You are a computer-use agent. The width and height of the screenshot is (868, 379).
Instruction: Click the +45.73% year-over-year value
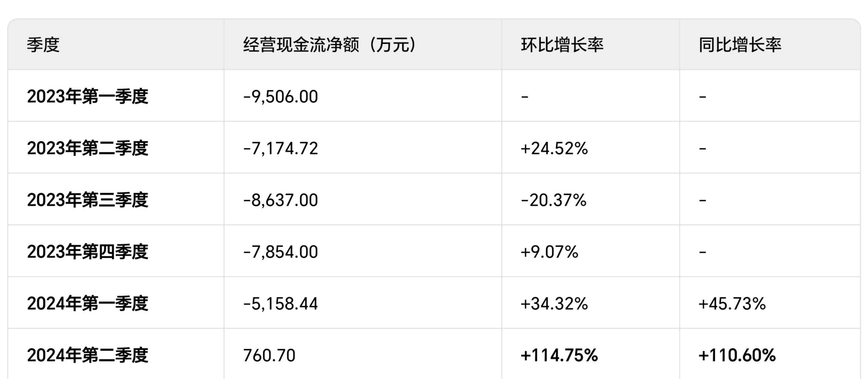[732, 304]
